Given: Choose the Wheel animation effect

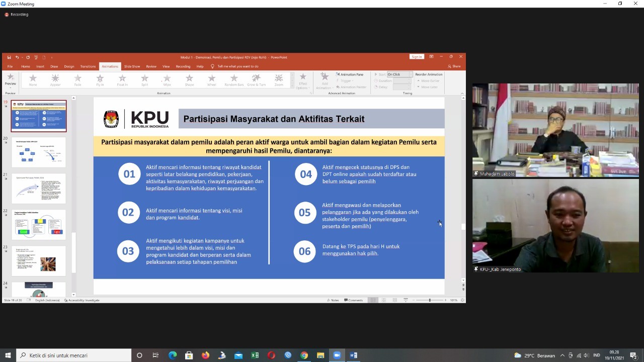Looking at the screenshot, I should tap(211, 79).
